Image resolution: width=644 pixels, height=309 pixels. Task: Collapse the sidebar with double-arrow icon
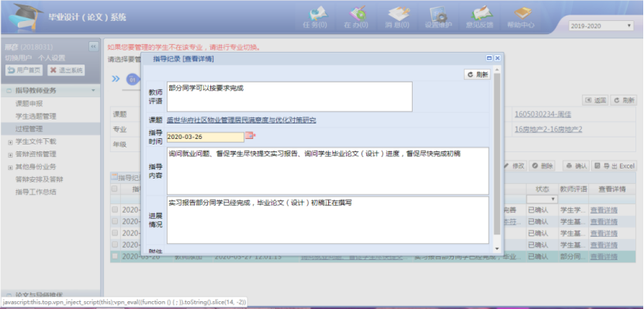94,47
